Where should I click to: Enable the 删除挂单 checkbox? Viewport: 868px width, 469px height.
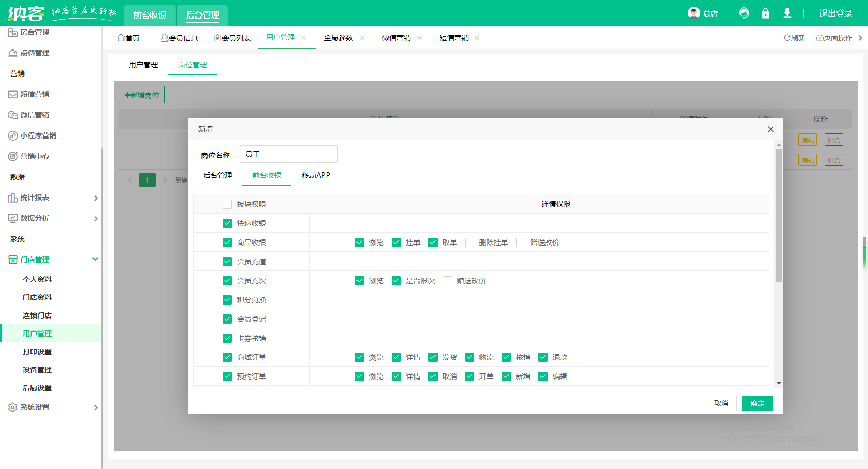470,243
